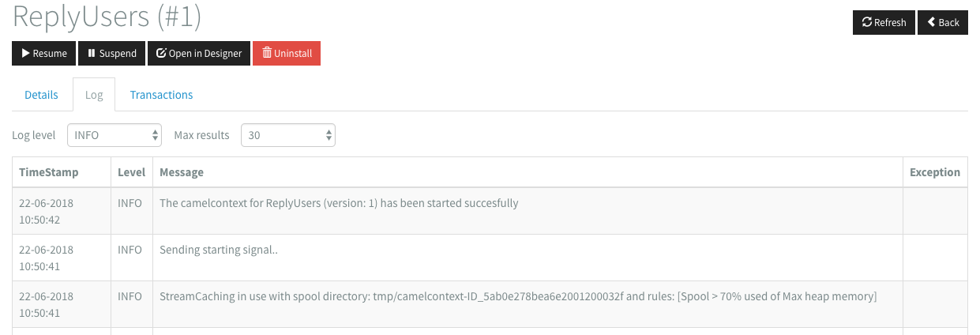Image resolution: width=980 pixels, height=335 pixels.
Task: Click the play icon on Resume button
Action: pos(26,54)
